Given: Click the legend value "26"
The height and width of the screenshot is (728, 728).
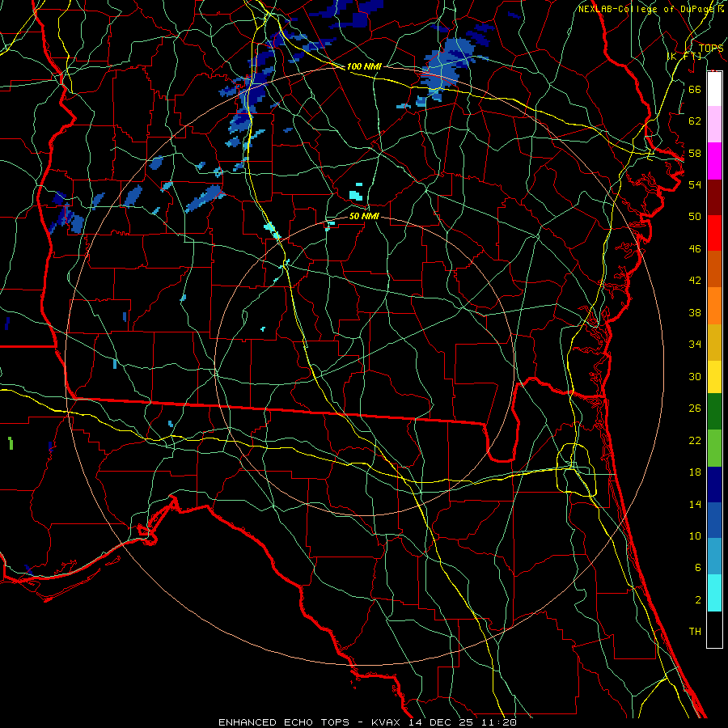Looking at the screenshot, I should tap(695, 408).
